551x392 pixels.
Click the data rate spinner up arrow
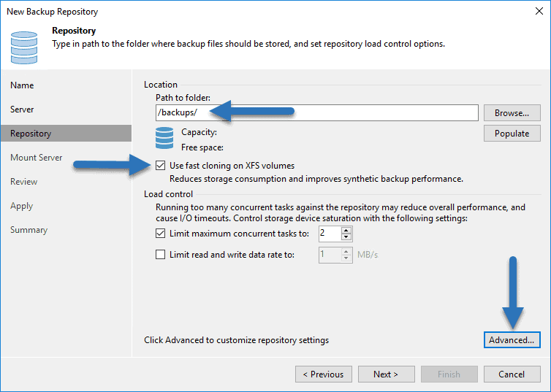[346, 251]
